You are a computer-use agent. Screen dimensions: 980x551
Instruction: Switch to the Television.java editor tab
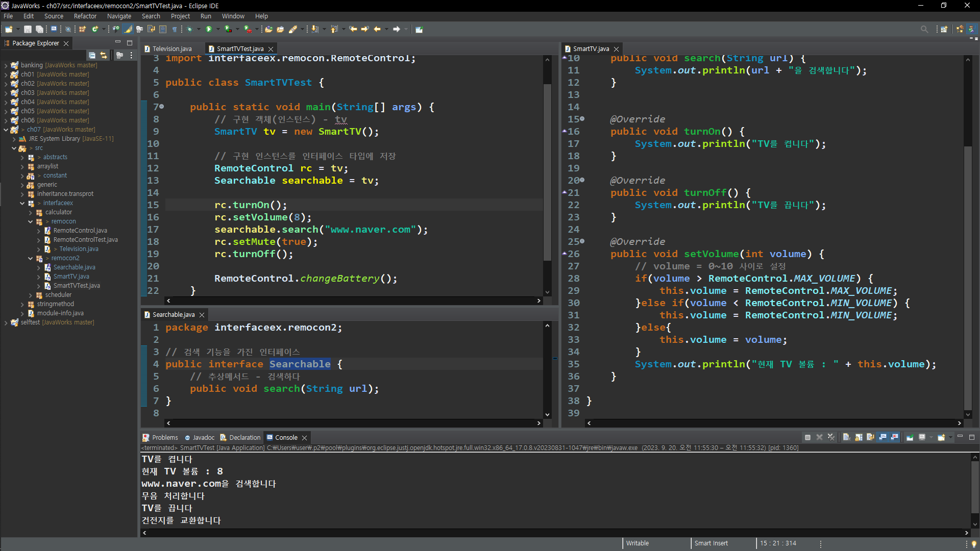coord(171,49)
